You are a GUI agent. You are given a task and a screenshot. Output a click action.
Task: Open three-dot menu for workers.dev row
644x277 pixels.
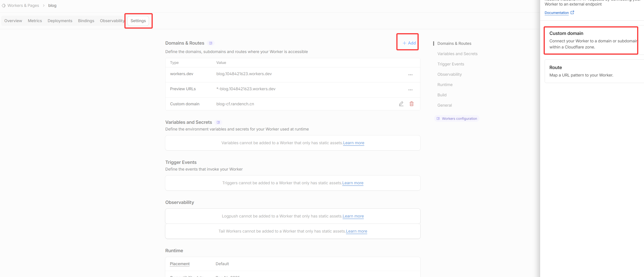pyautogui.click(x=410, y=75)
